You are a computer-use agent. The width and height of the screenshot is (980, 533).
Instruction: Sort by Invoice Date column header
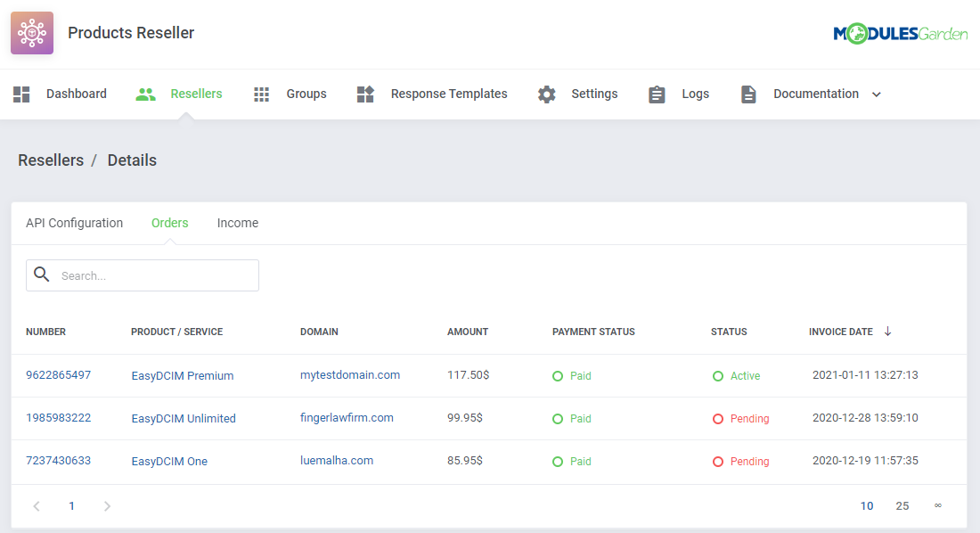(841, 332)
